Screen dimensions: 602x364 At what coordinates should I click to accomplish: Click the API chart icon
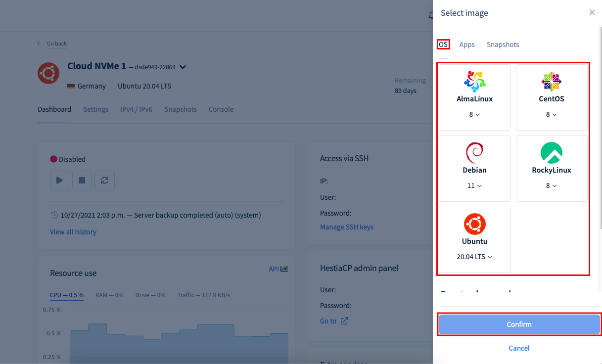284,269
